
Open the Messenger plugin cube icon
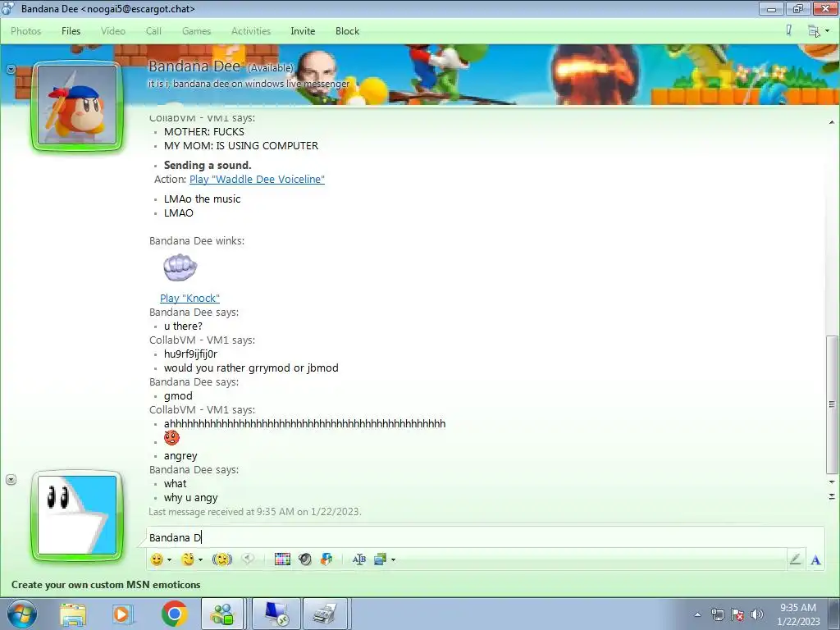tap(326, 559)
